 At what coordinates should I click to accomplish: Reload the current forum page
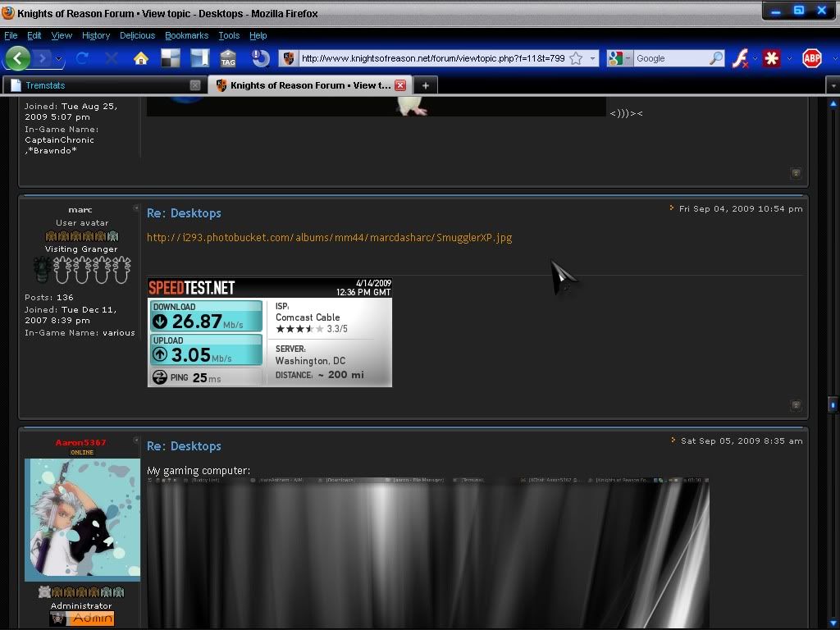(83, 58)
